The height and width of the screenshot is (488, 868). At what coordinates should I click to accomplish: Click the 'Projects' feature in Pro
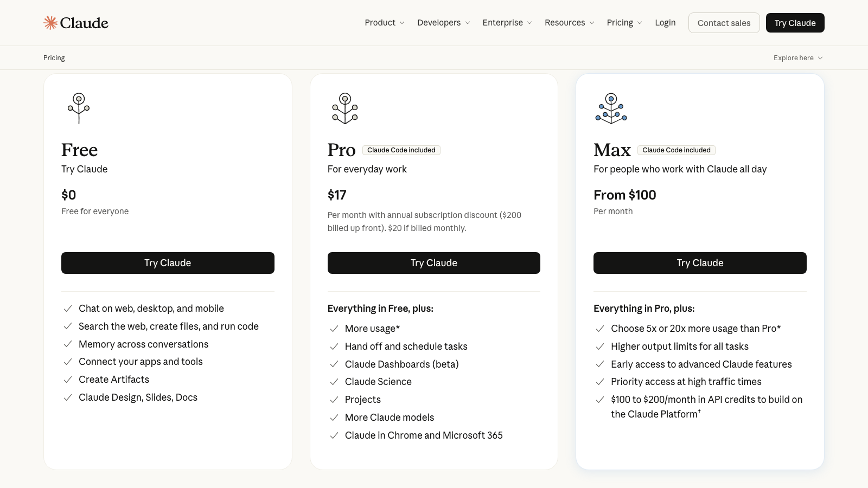tap(363, 400)
